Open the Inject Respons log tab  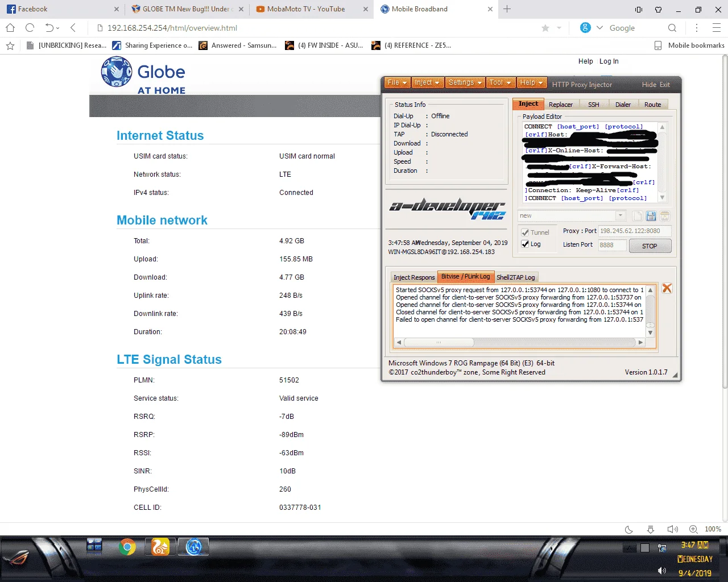coord(414,277)
